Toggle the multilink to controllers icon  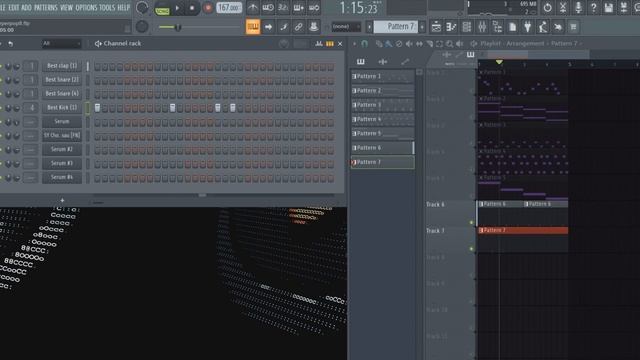tap(313, 27)
